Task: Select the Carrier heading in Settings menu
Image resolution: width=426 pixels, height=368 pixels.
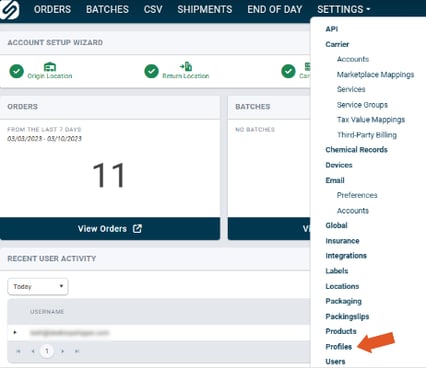Action: [337, 44]
